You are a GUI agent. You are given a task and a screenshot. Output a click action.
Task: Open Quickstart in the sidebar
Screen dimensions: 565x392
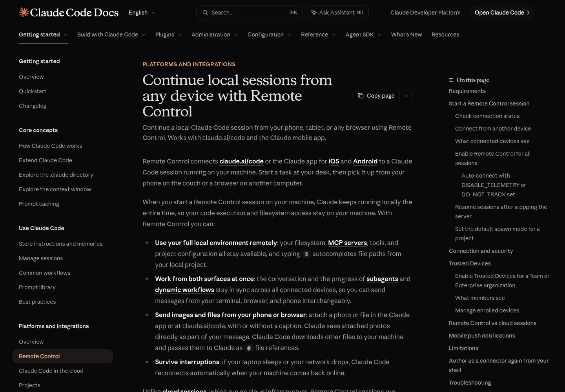coord(33,91)
